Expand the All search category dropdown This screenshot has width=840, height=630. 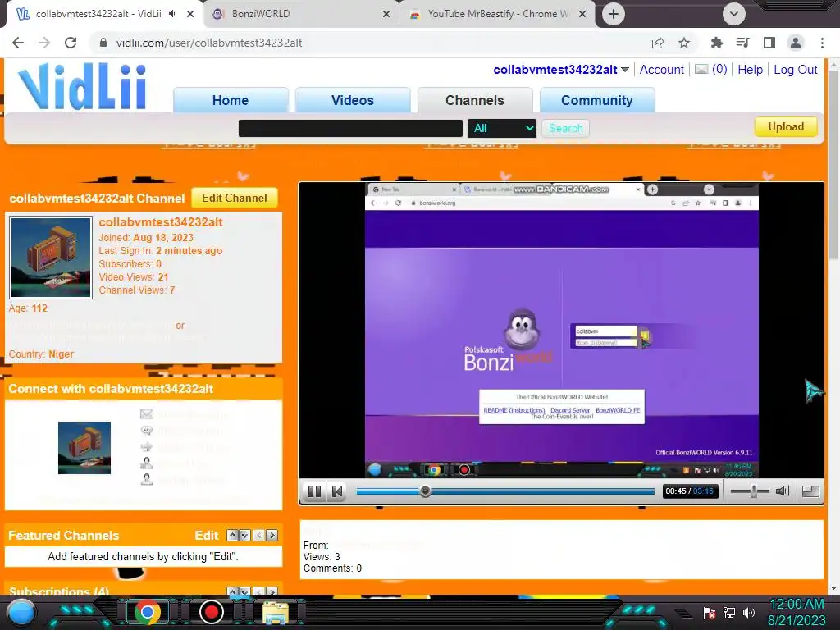[501, 129]
